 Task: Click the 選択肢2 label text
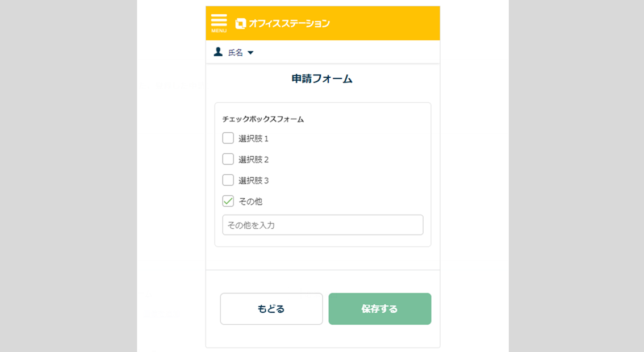pos(253,160)
